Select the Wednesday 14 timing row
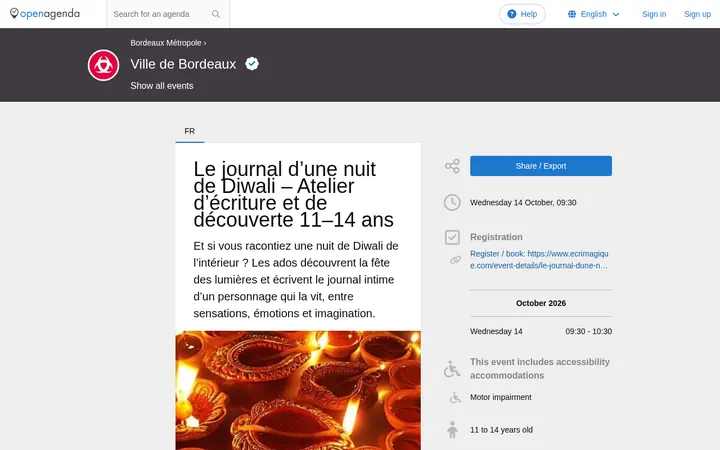 [x=541, y=332]
